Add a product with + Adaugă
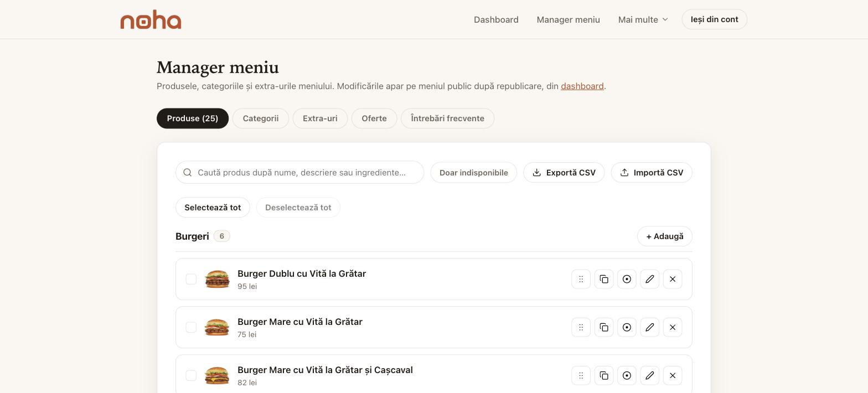 click(x=665, y=236)
